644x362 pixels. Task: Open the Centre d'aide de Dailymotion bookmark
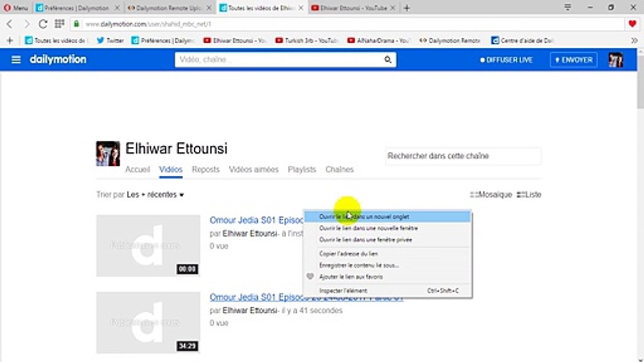point(523,41)
